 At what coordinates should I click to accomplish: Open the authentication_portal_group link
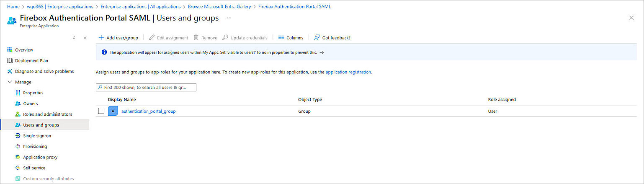[148, 111]
